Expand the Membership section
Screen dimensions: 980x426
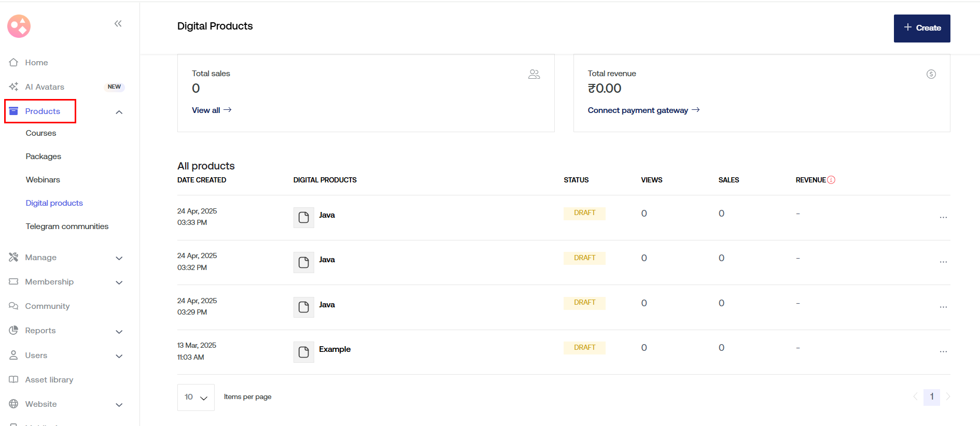[119, 282]
